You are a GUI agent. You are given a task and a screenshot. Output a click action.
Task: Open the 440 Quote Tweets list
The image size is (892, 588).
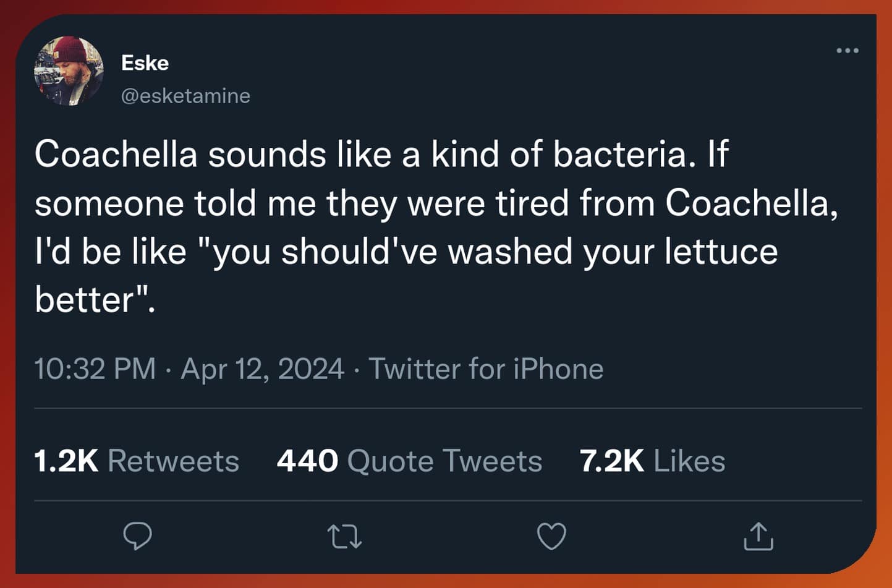409,461
